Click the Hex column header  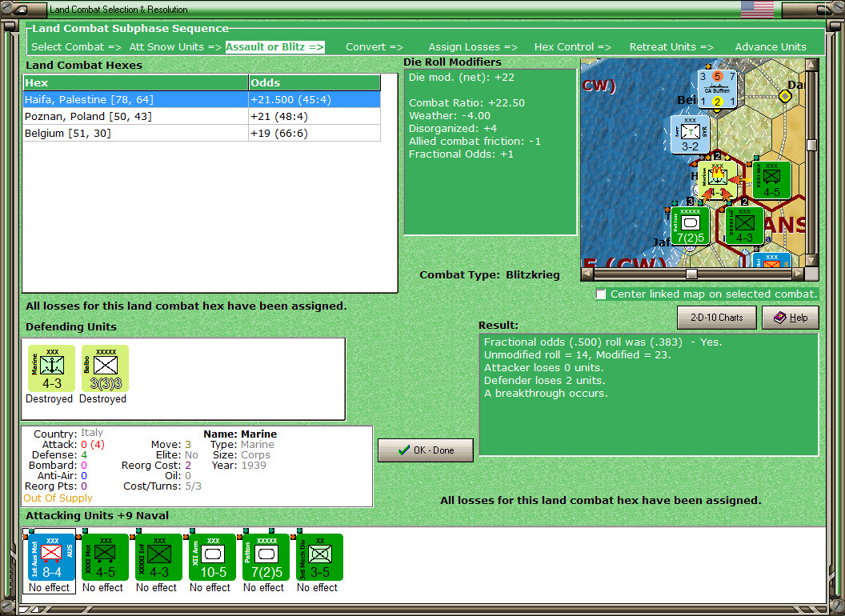pos(135,83)
